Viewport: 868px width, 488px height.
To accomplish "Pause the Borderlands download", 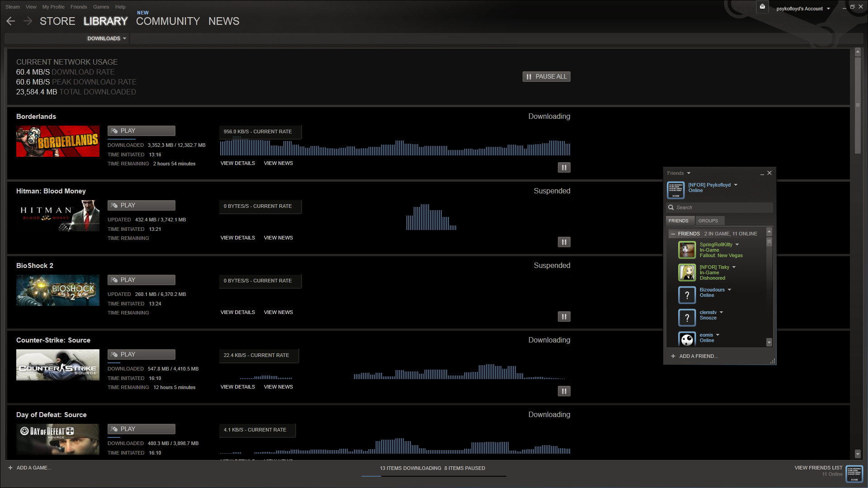I will click(564, 168).
